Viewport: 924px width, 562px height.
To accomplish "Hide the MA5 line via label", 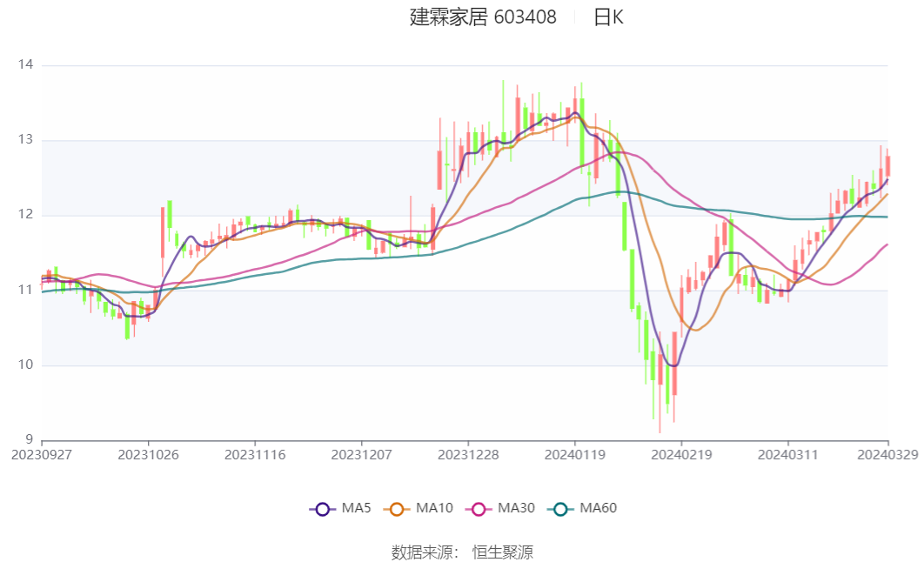I will (356, 508).
